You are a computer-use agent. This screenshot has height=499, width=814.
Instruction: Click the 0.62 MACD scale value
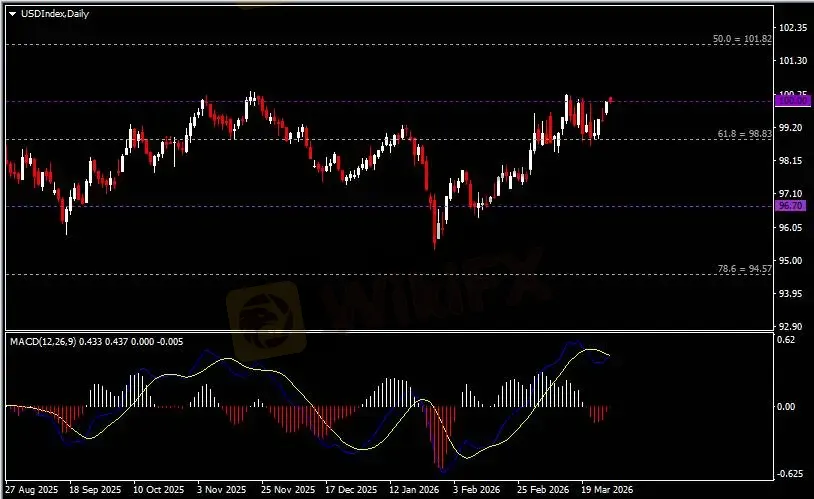click(788, 340)
